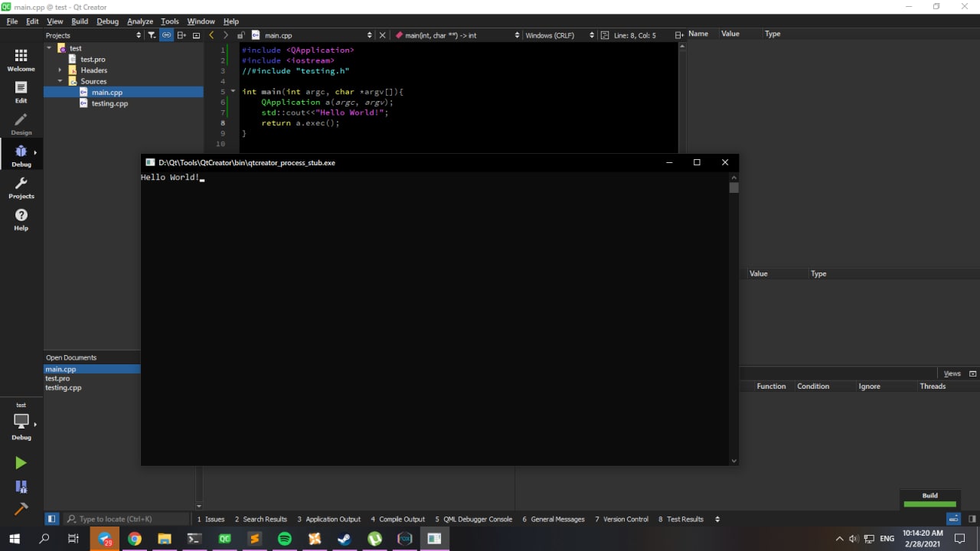This screenshot has height=551, width=980.
Task: Open the output panes more-options arrows
Action: point(717,519)
